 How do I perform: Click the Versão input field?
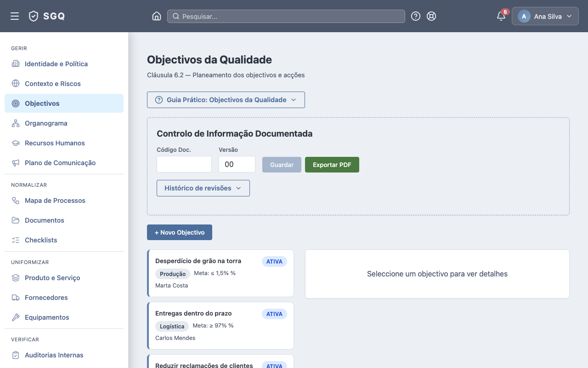pyautogui.click(x=237, y=164)
